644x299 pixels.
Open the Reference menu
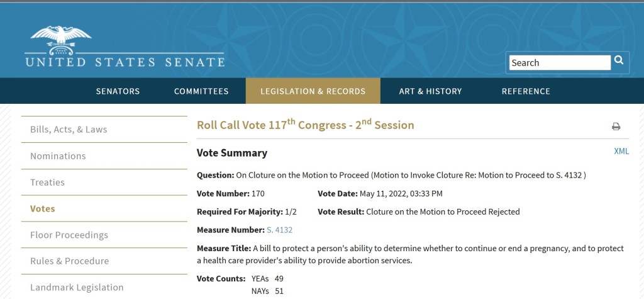click(526, 91)
